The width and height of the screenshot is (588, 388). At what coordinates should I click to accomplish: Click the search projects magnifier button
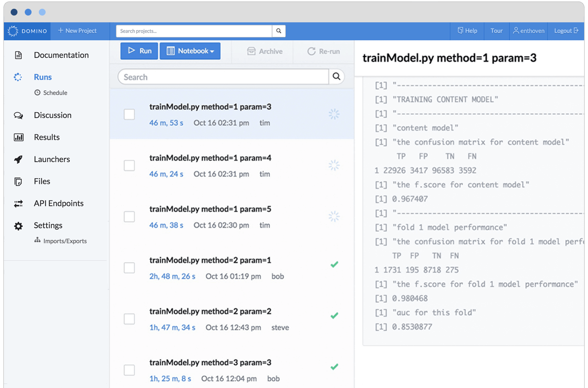(278, 31)
